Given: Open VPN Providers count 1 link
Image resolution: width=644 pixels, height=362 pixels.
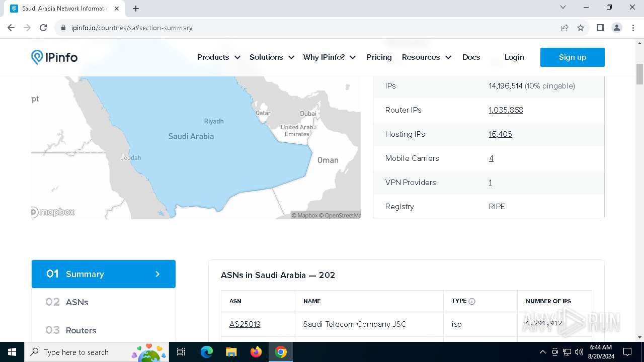Looking at the screenshot, I should point(490,183).
